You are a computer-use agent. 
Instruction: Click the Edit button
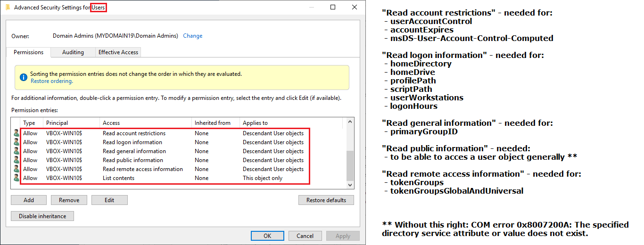[x=109, y=200]
